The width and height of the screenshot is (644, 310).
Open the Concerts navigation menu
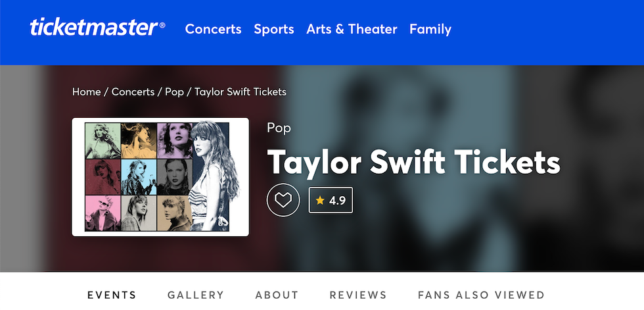tap(213, 29)
